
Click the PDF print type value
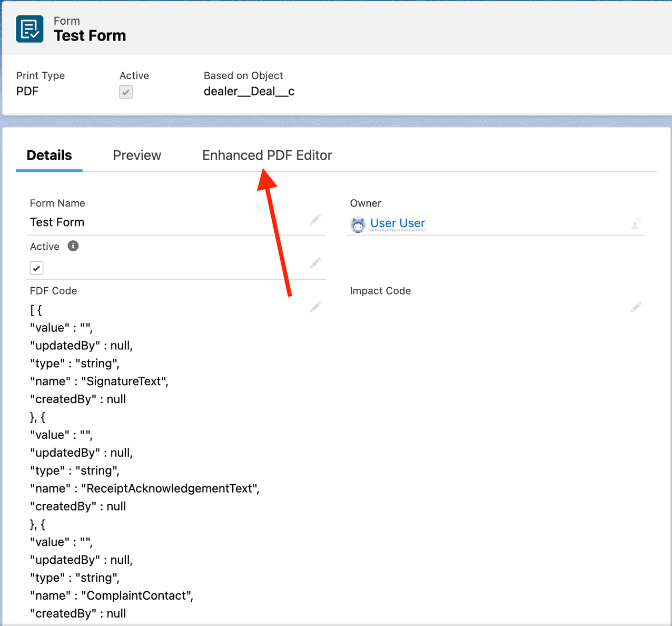coord(27,91)
